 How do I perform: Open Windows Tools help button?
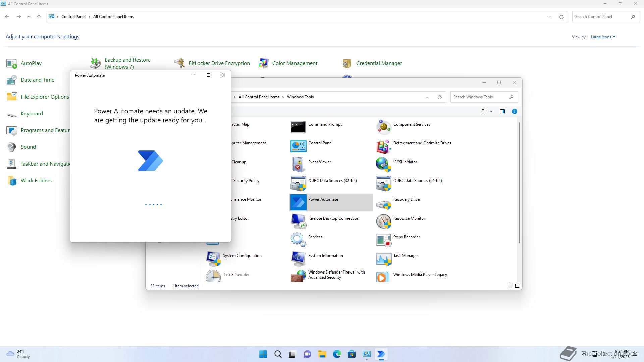[515, 111]
